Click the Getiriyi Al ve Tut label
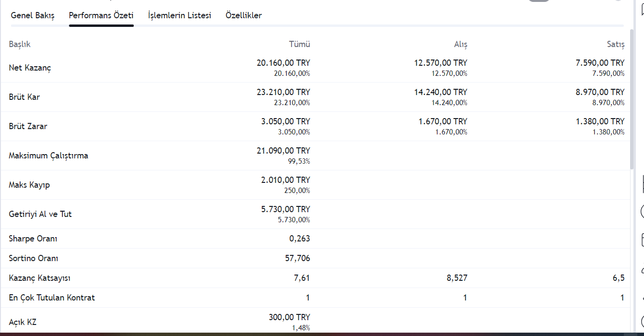Image resolution: width=644 pixels, height=336 pixels. click(40, 214)
